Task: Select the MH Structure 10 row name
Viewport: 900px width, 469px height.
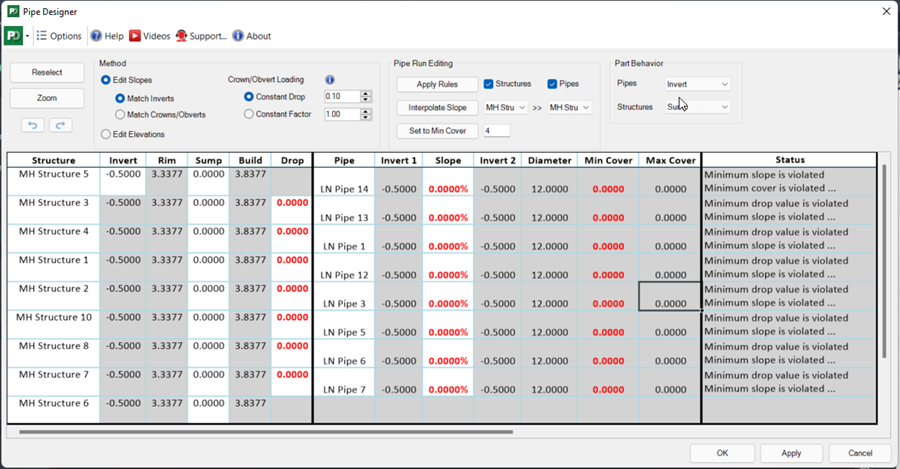Action: coord(53,317)
